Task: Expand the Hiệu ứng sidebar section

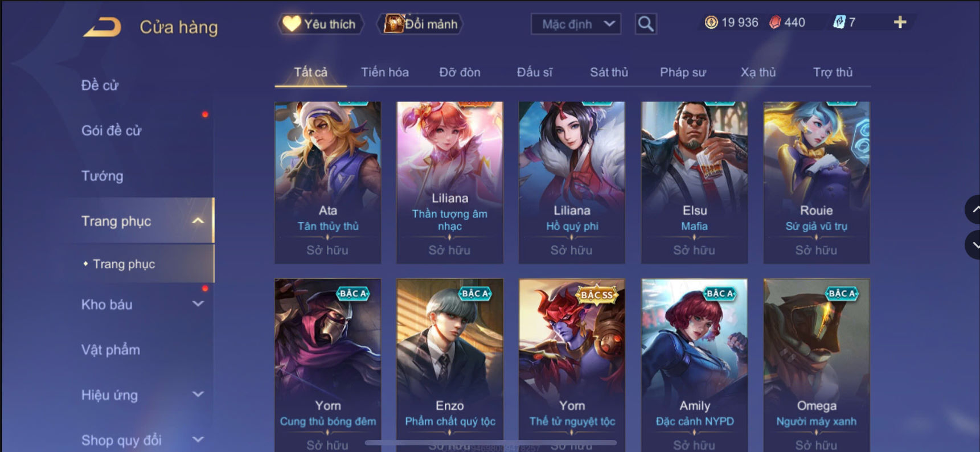Action: 198,395
